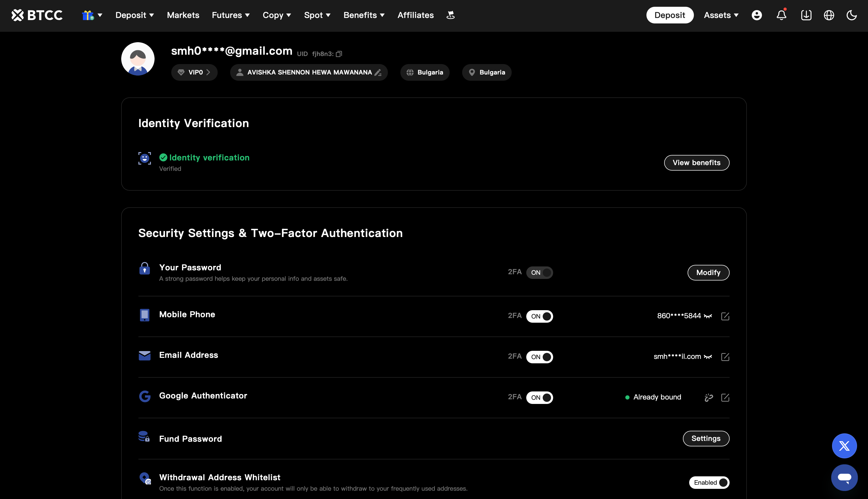
Task: Expand the Benefits menu
Action: point(364,15)
